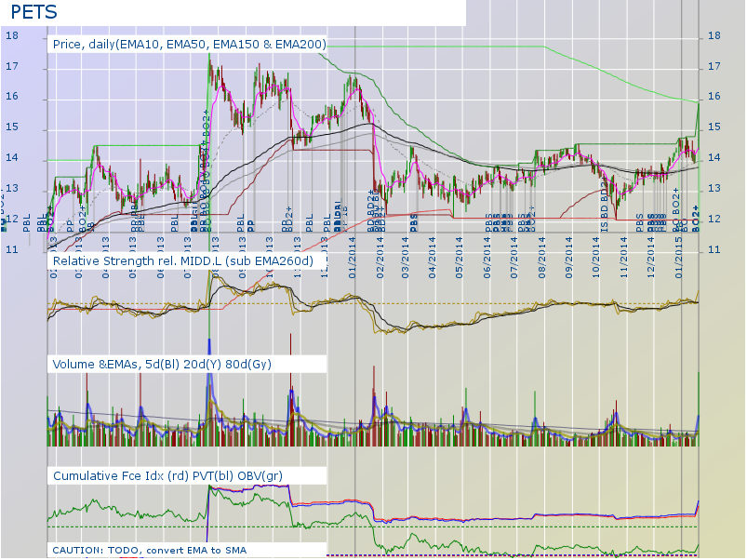Click the 12/2014 date axis label
Screen dimensions: 747x560
[651, 258]
